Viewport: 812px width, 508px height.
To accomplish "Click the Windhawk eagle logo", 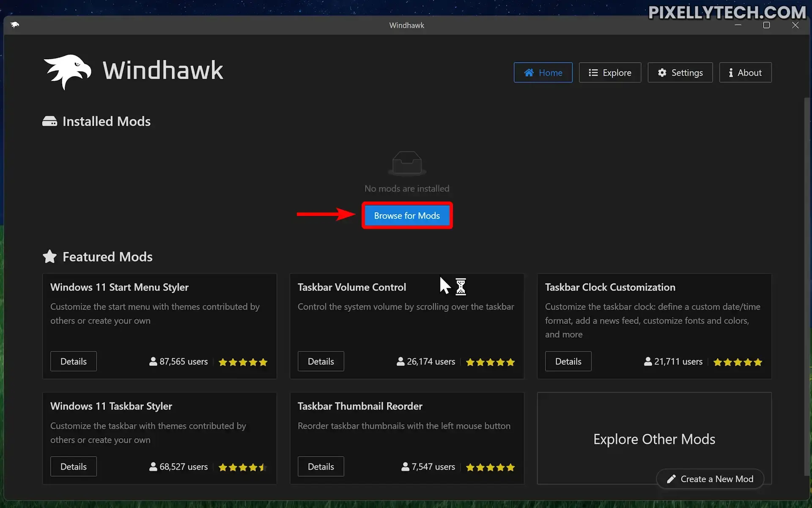I will (67, 72).
